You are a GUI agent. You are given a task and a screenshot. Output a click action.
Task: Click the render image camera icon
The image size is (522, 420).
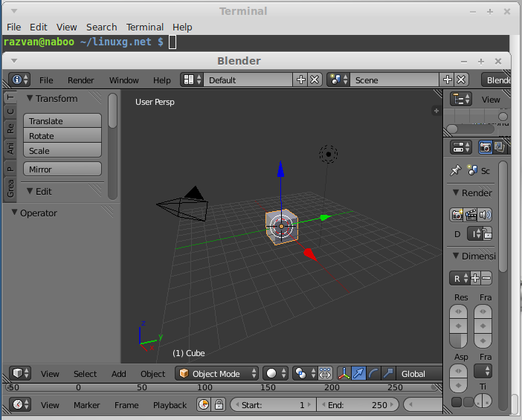(x=457, y=215)
